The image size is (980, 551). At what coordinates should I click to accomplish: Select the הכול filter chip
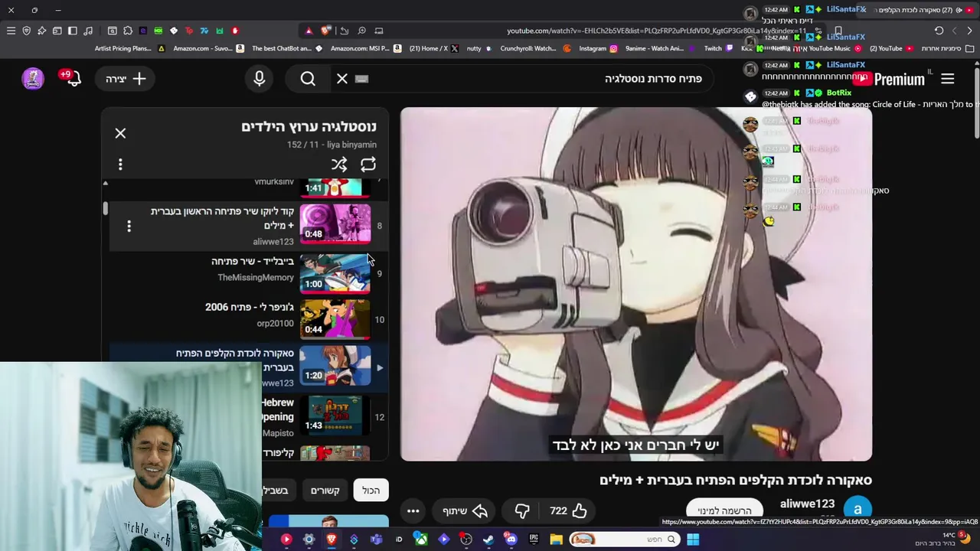pos(371,490)
